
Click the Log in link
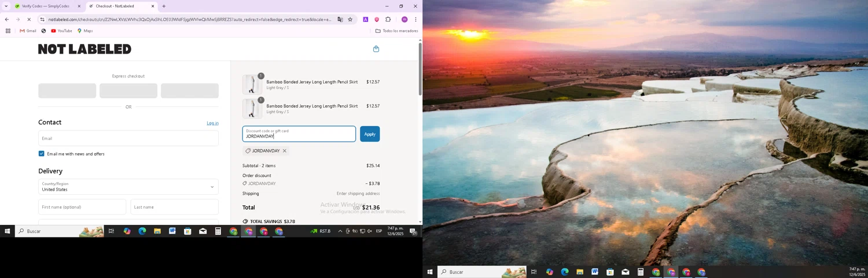click(x=213, y=123)
